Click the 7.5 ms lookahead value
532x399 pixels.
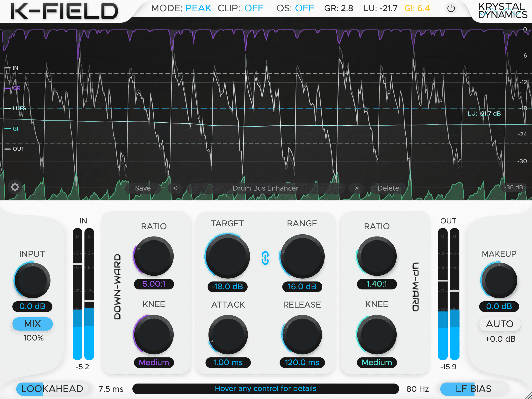click(x=111, y=389)
